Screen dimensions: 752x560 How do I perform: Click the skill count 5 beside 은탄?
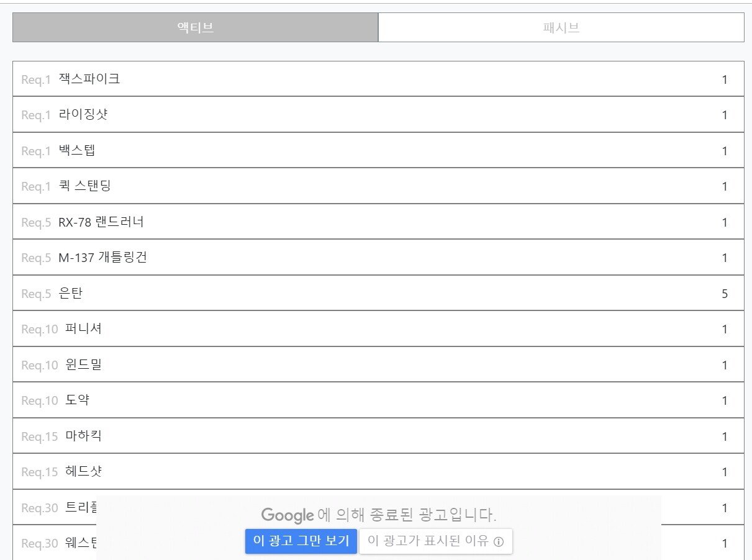tap(724, 293)
